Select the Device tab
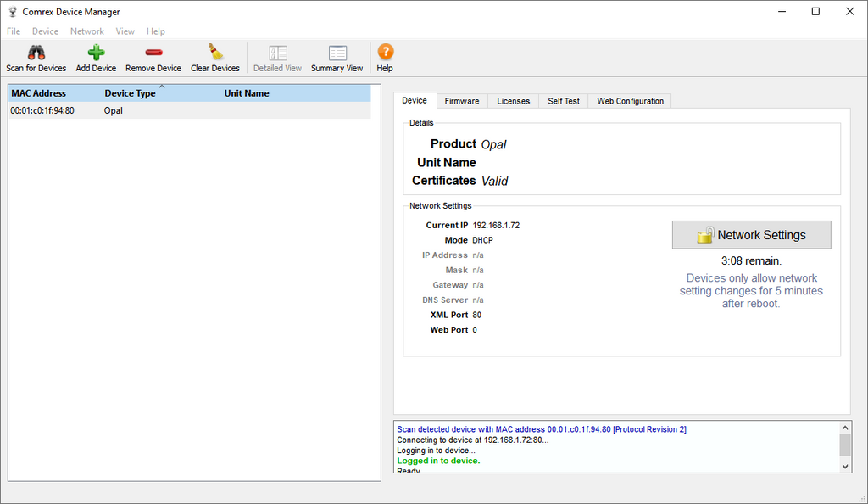This screenshot has height=504, width=868. [x=415, y=100]
